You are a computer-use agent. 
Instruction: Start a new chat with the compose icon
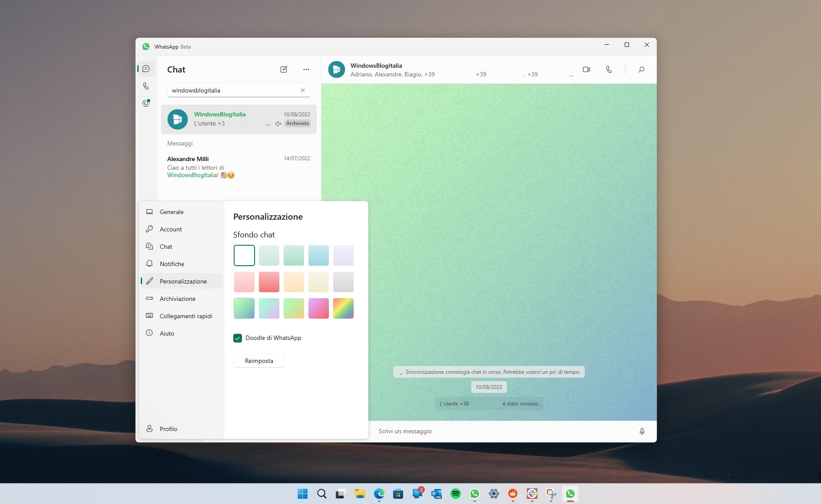coord(284,69)
